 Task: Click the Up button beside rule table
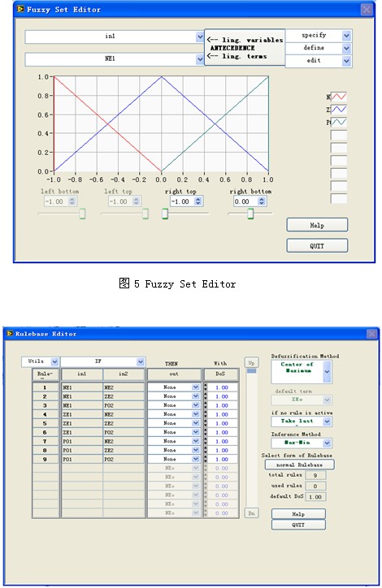(x=251, y=362)
